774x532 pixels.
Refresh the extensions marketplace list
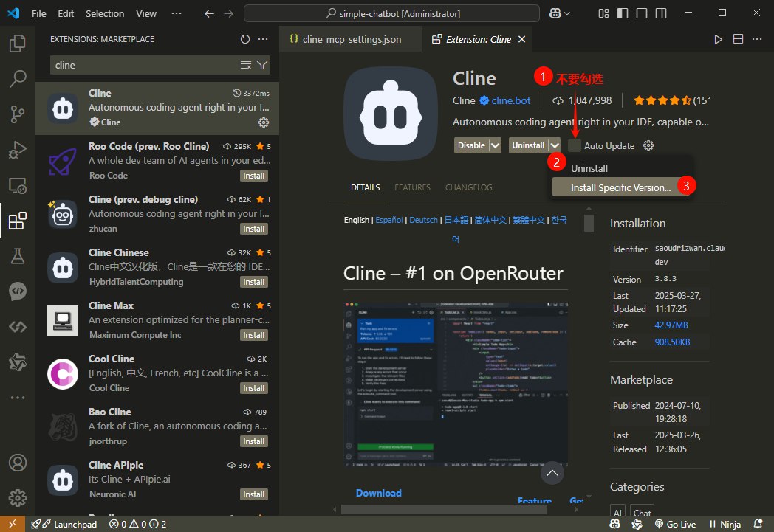[x=245, y=39]
